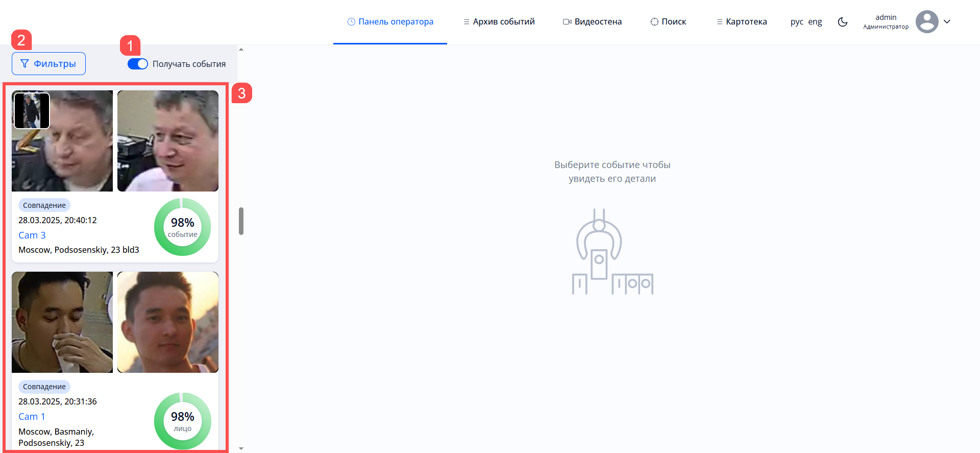Switch off the Получать события toggle
This screenshot has width=980, height=453.
click(x=137, y=64)
